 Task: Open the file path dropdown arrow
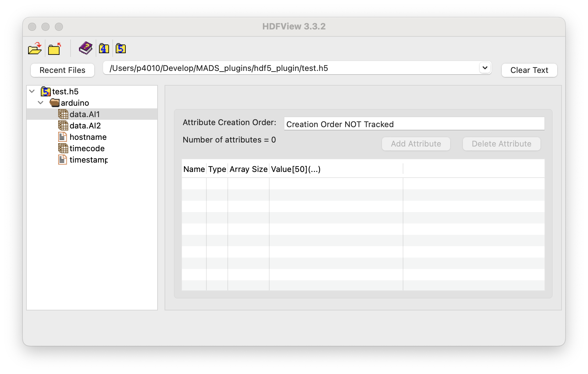click(x=485, y=68)
